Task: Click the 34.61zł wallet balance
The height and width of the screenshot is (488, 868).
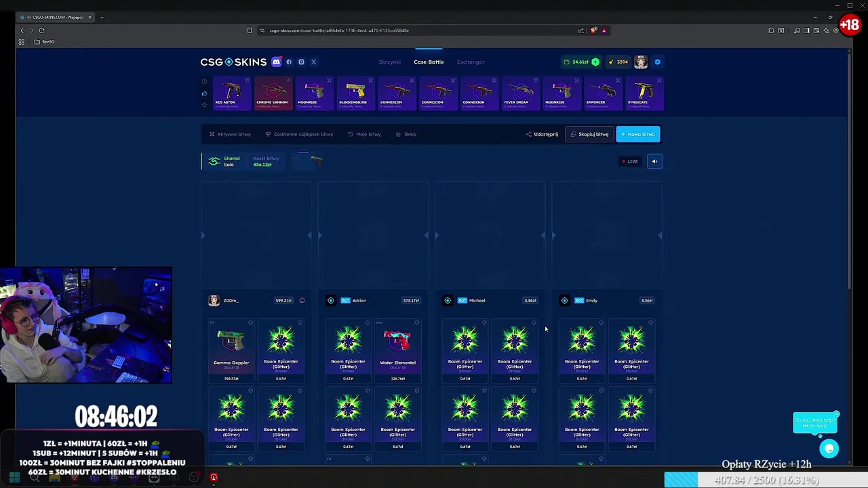Action: click(576, 62)
